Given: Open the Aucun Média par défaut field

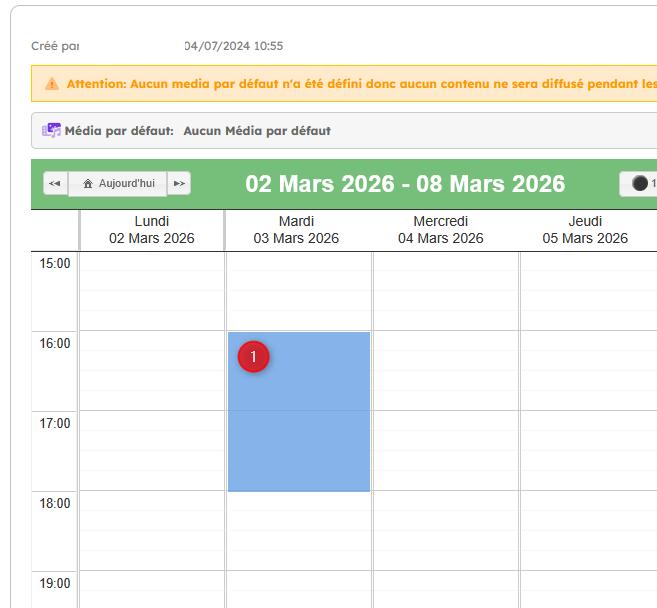Looking at the screenshot, I should (x=257, y=131).
